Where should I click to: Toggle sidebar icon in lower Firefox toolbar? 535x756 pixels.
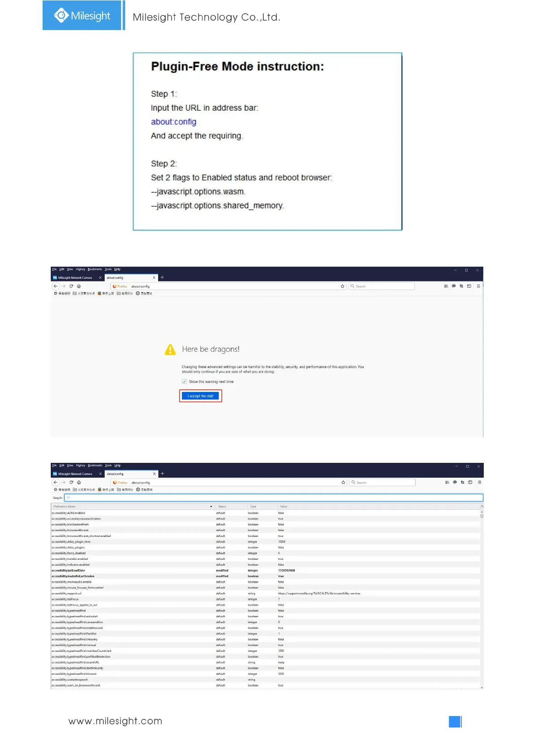[470, 482]
